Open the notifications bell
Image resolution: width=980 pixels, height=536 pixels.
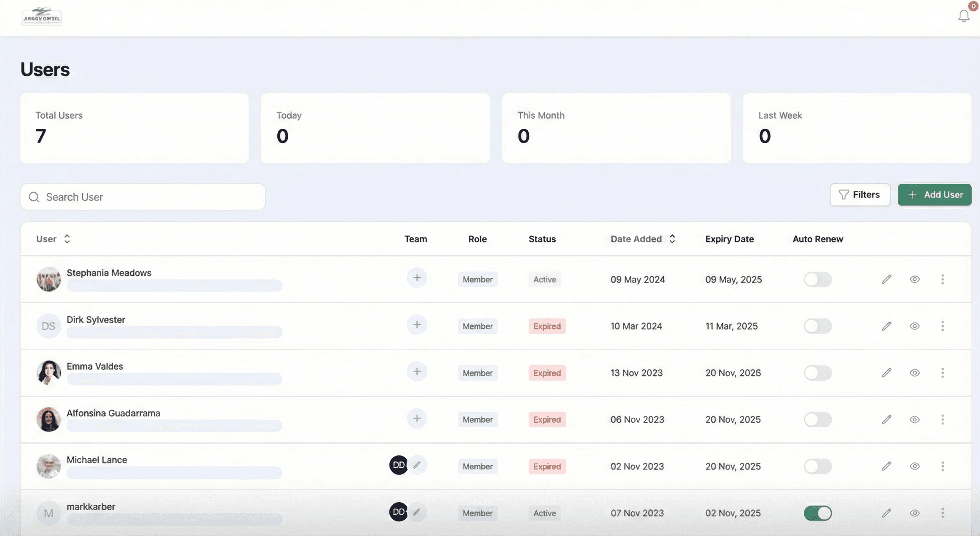pos(963,16)
